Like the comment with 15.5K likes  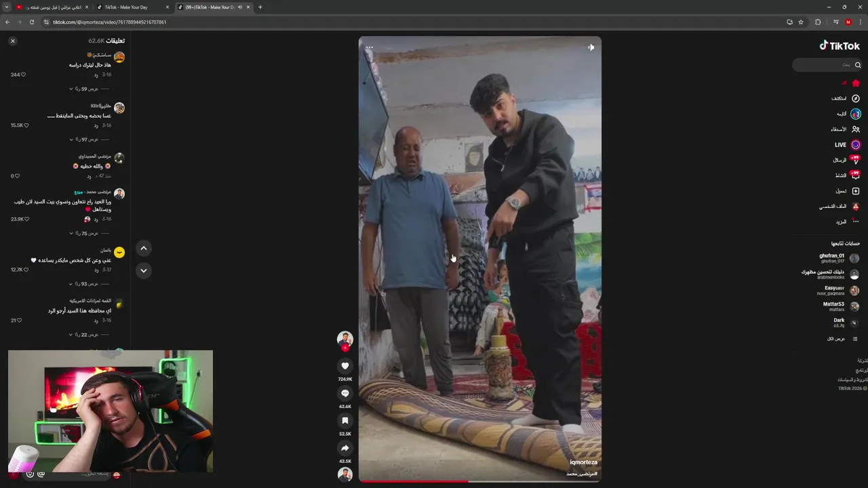tap(26, 125)
